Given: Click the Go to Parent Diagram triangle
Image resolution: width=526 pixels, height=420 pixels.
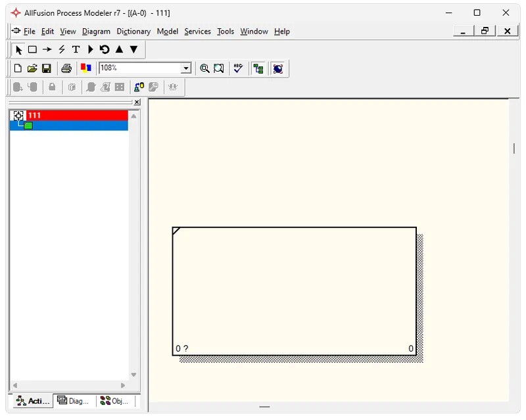Looking at the screenshot, I should pyautogui.click(x=119, y=50).
